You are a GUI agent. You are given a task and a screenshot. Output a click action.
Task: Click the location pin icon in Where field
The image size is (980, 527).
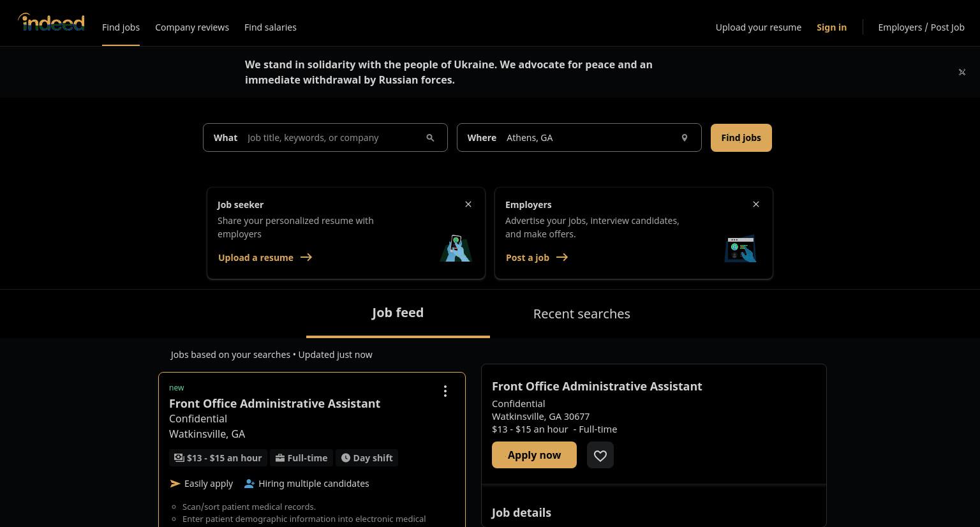pos(684,138)
